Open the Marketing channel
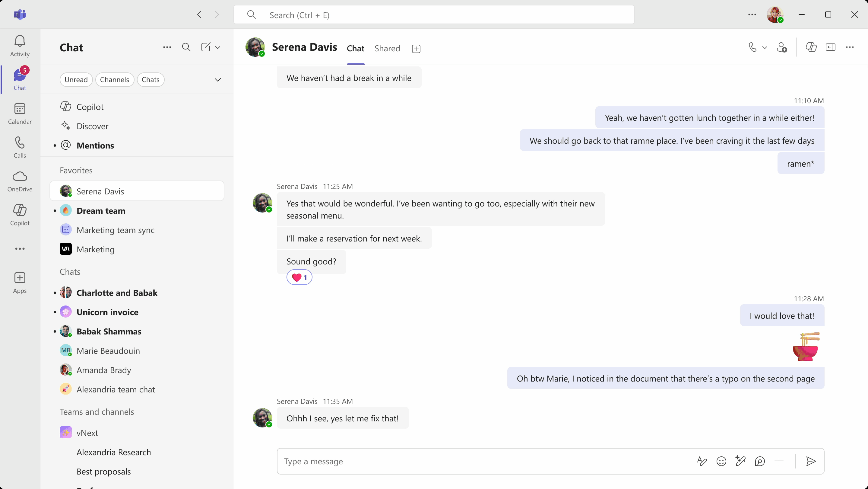 coord(137,249)
